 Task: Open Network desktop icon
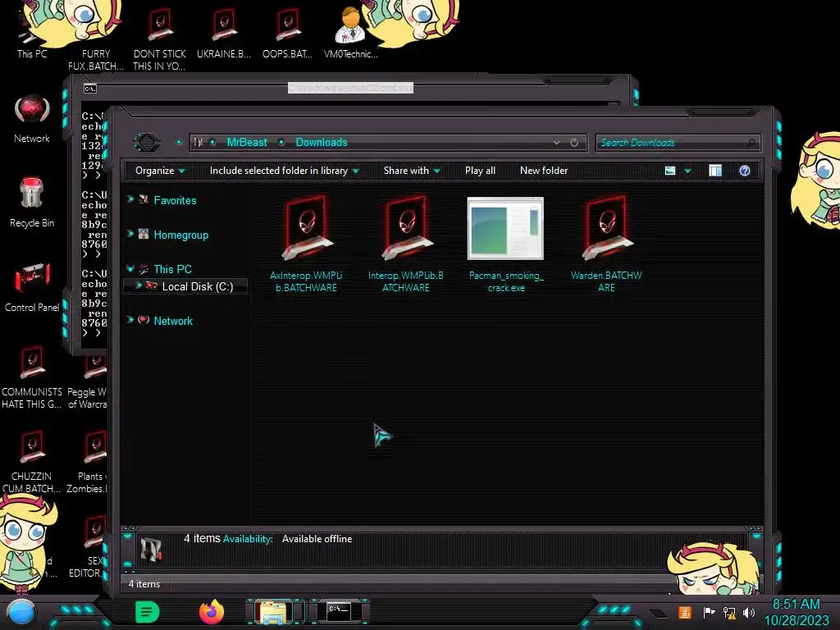[x=32, y=119]
